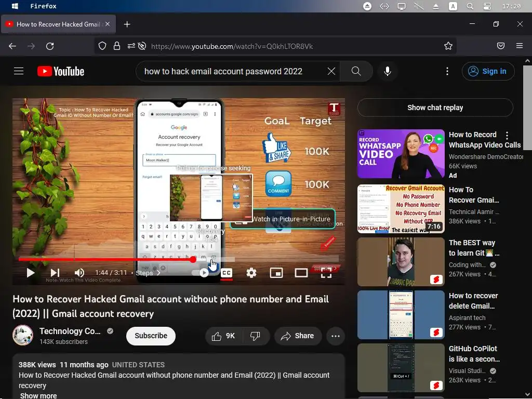View site security padlock info
This screenshot has width=532, height=399.
tap(117, 46)
